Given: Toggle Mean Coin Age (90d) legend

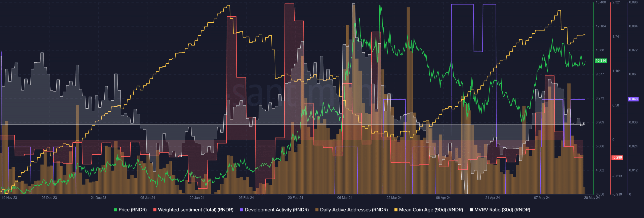Looking at the screenshot, I should pyautogui.click(x=429, y=210).
